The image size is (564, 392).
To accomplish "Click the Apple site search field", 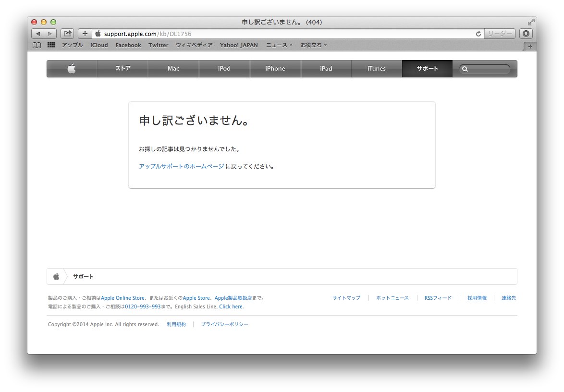I will pyautogui.click(x=485, y=69).
